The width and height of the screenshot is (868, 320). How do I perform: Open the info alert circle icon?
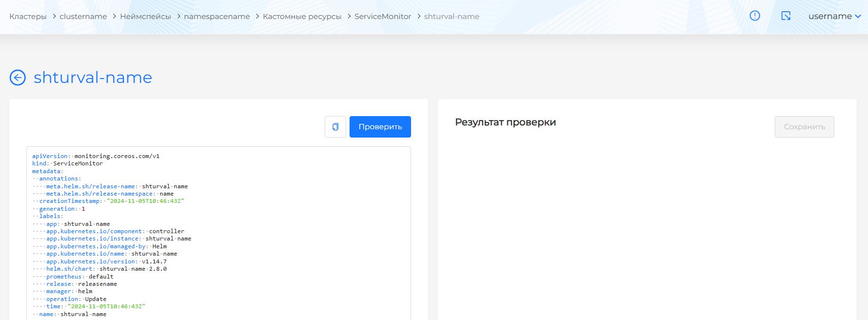[x=755, y=16]
